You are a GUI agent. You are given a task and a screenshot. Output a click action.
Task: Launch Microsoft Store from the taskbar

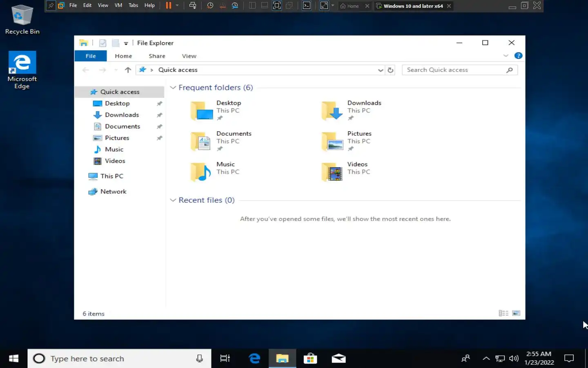click(x=310, y=359)
